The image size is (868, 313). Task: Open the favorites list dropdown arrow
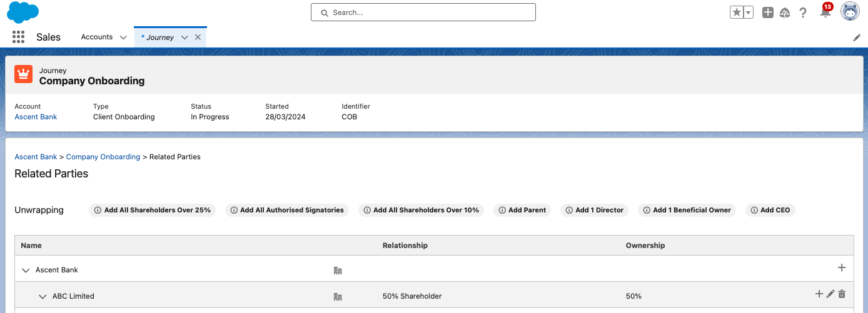click(749, 12)
